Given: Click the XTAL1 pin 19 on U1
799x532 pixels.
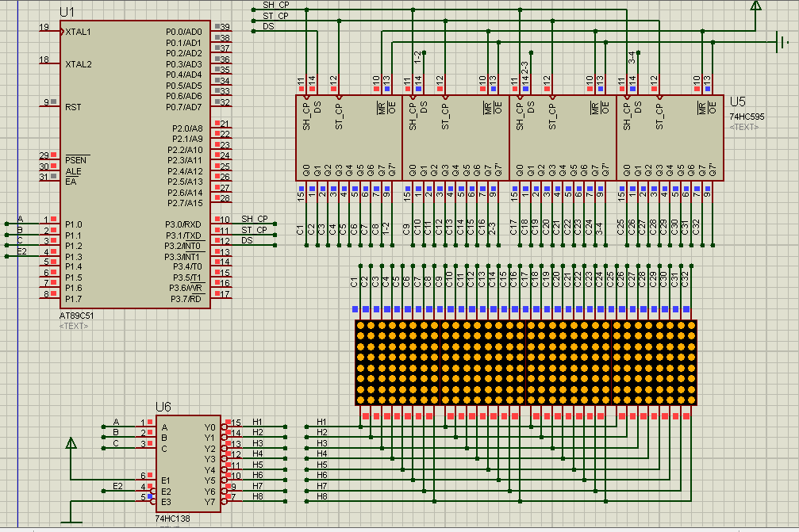Looking at the screenshot, I should pyautogui.click(x=48, y=31).
